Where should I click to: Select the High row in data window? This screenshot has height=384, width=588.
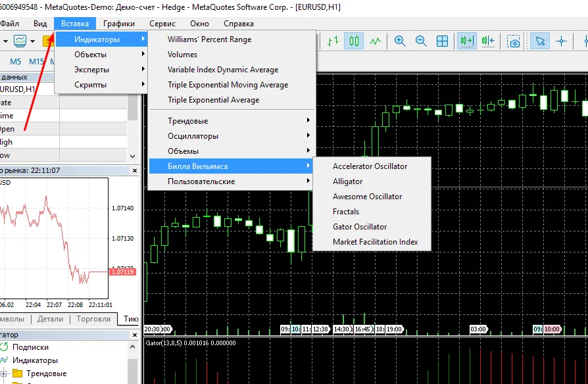[x=64, y=142]
